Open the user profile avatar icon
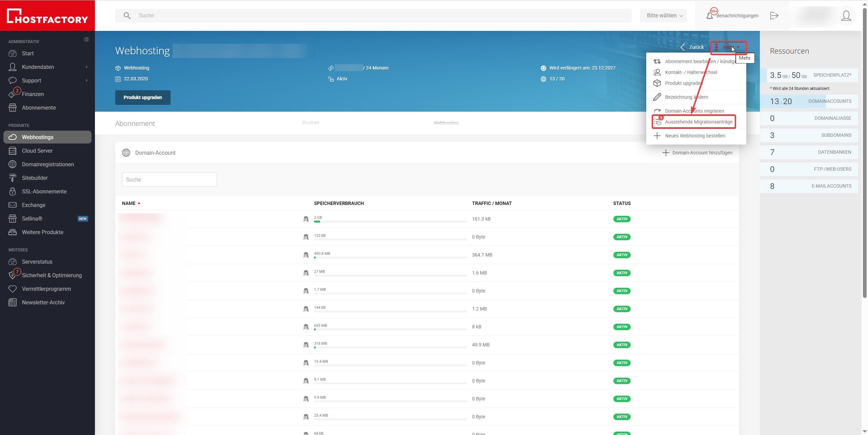Screen dimensions: 868x435 tap(846, 16)
